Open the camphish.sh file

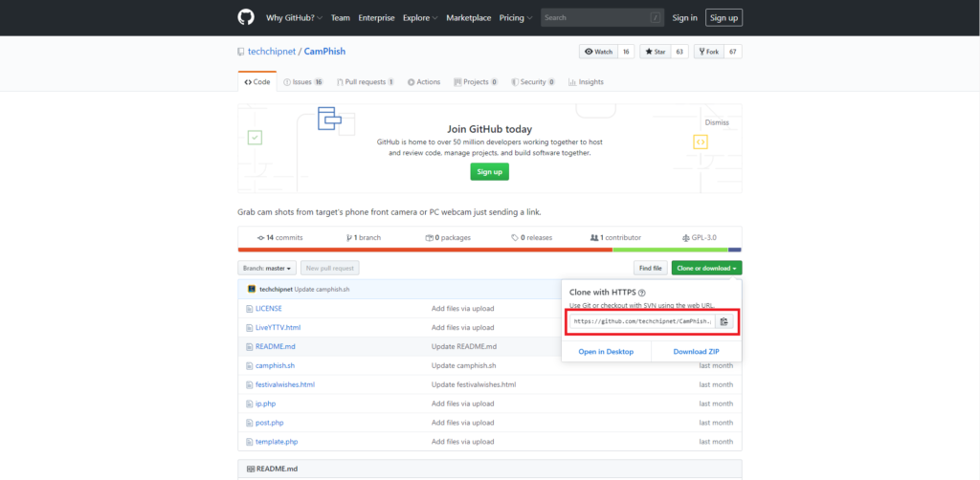point(275,366)
